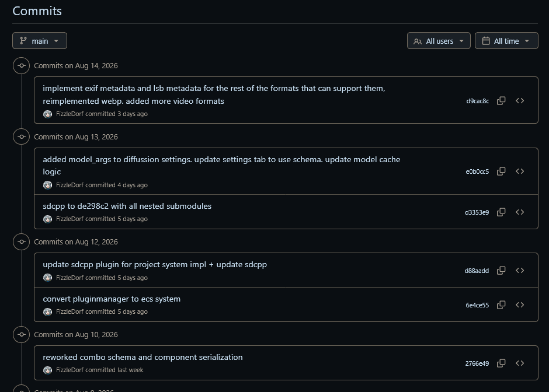Copy full SHA for commit d3353e9
This screenshot has width=549, height=392.
(501, 212)
